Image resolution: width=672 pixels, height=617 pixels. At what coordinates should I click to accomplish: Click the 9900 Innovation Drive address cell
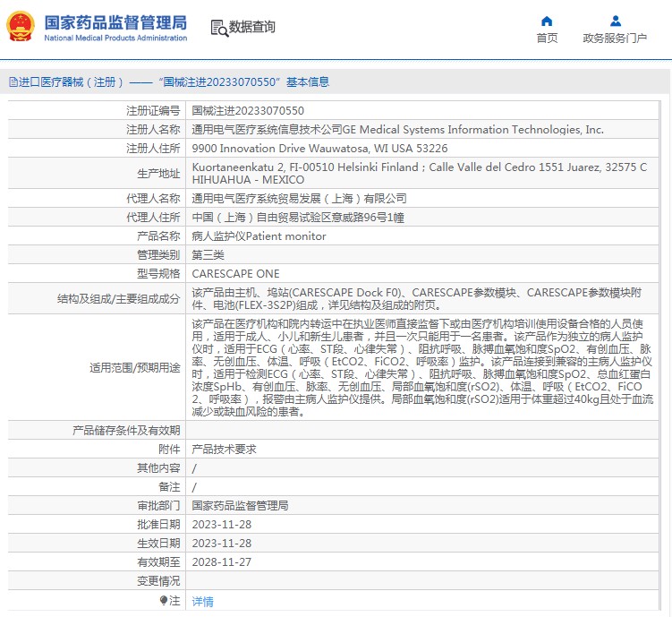tap(319, 149)
